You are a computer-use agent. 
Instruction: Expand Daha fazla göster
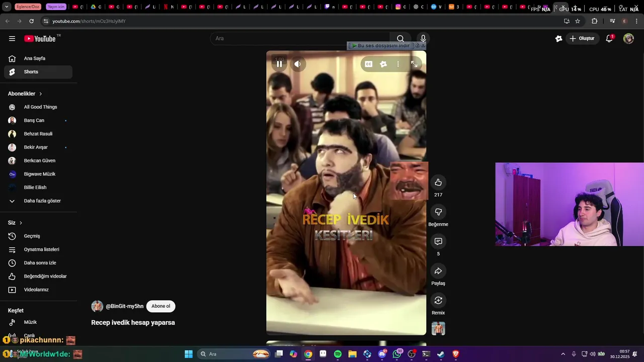point(38,201)
